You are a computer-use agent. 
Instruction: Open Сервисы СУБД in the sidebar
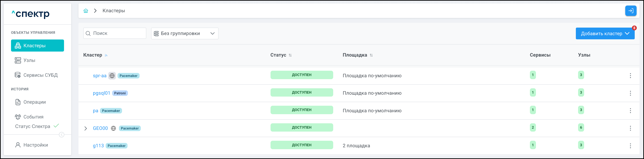pos(40,75)
